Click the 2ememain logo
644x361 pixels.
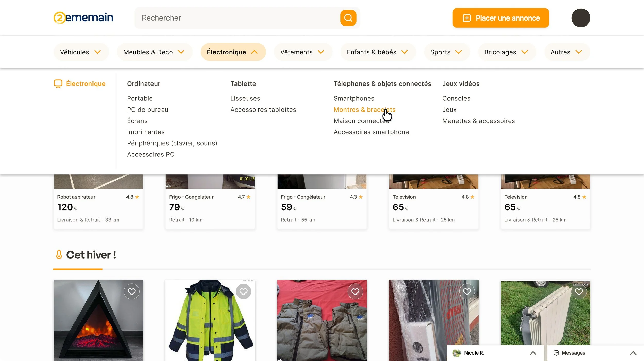coord(83,18)
